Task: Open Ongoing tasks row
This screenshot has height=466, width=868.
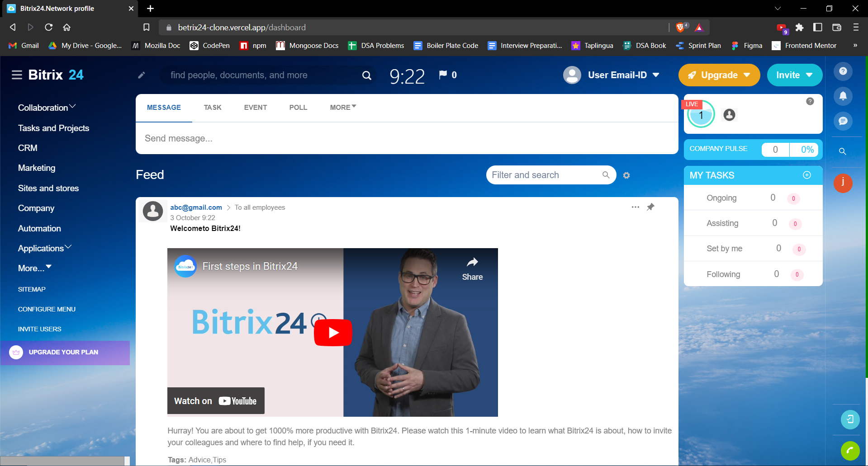Action: pyautogui.click(x=753, y=198)
